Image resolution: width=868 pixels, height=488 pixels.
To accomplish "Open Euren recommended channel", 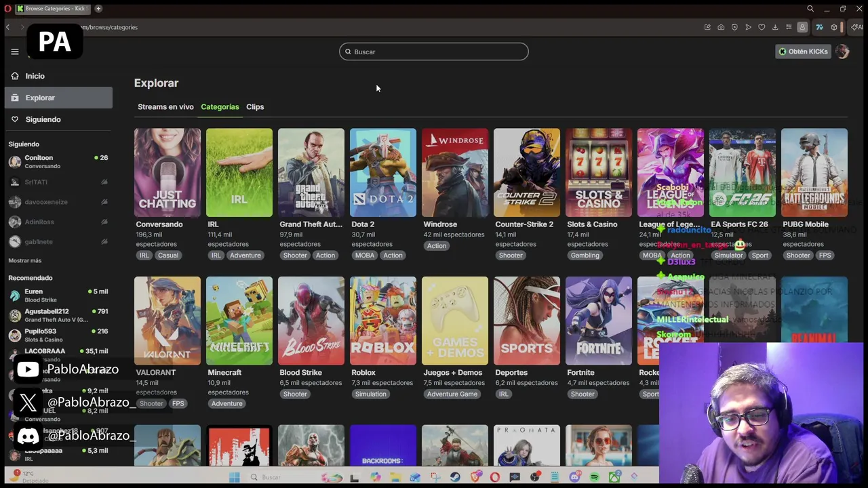I will (58, 295).
